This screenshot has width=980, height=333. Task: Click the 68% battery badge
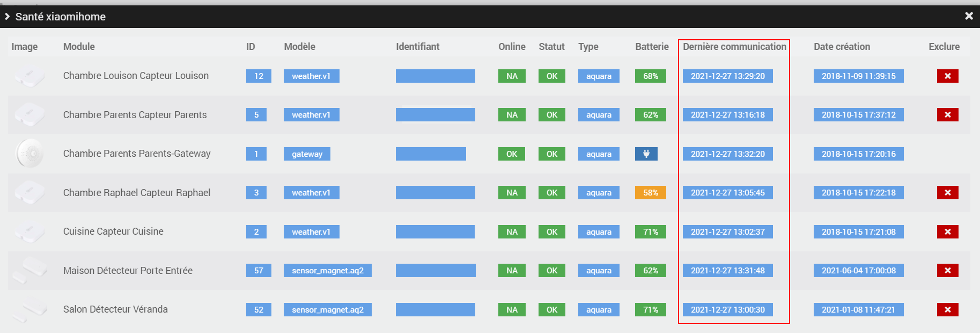point(650,76)
